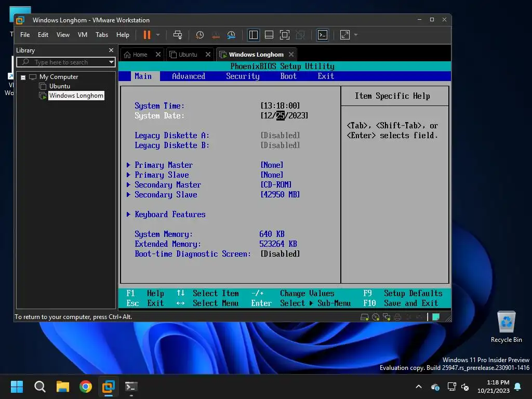Click Boot-time Diagnostic Screen Disabled value
Image resolution: width=532 pixels, height=399 pixels.
point(280,254)
